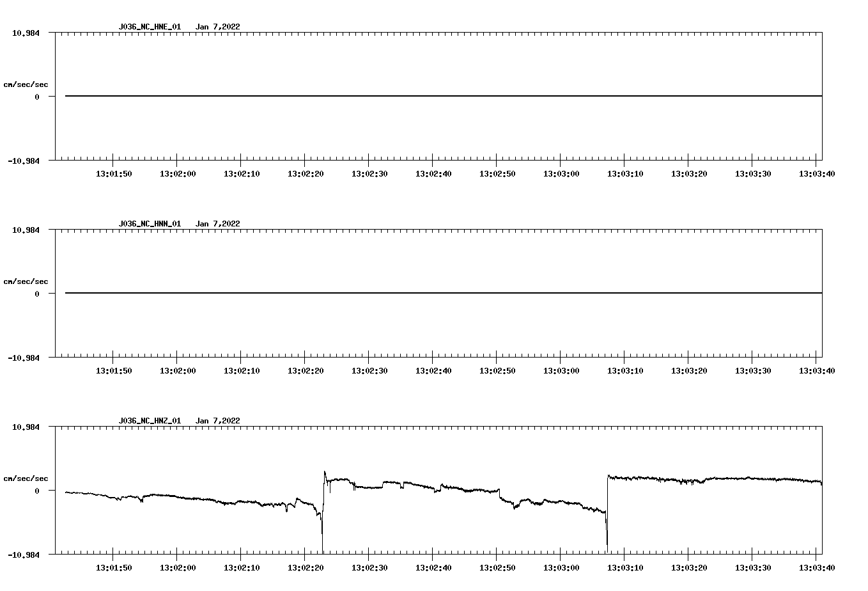Click the 13:03:20 time label under HNZ plot
This screenshot has width=868, height=591.
click(689, 568)
